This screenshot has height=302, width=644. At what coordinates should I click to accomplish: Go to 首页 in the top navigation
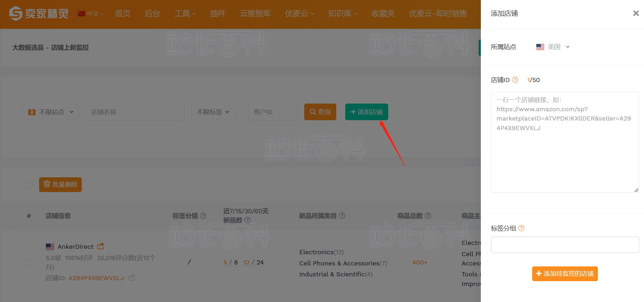[123, 13]
